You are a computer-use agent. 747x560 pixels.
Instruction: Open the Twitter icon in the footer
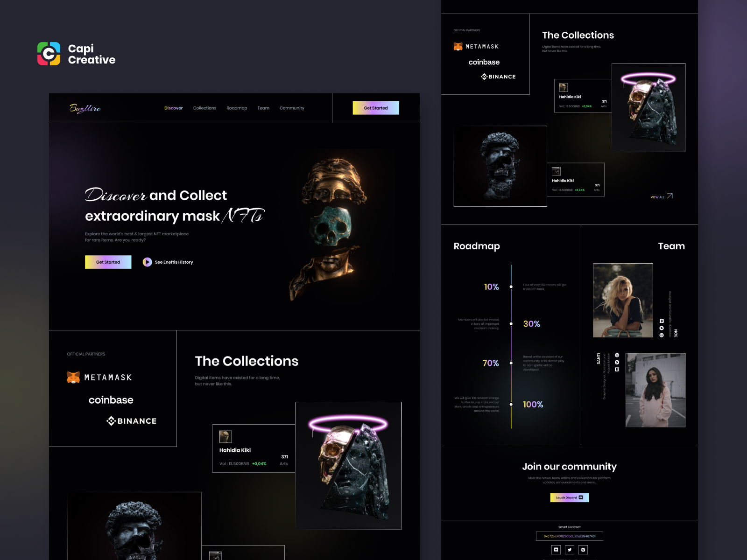click(x=570, y=550)
